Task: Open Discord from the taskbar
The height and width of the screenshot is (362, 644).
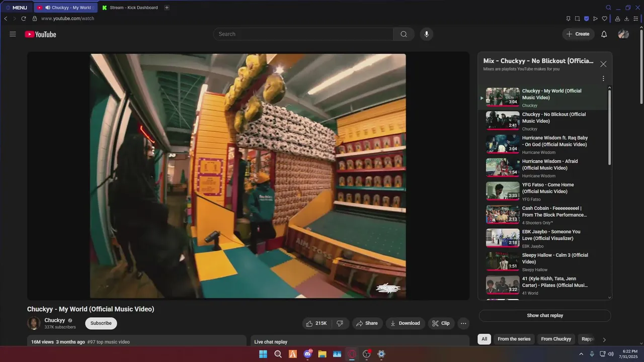Action: [x=307, y=354]
